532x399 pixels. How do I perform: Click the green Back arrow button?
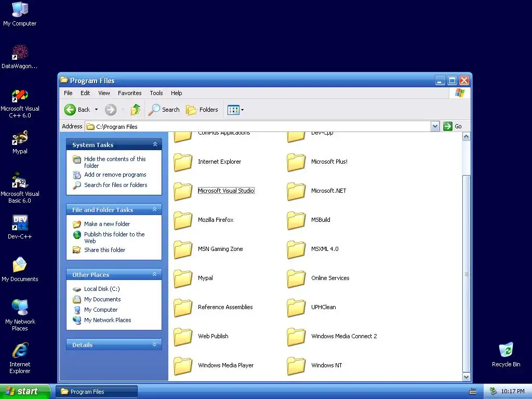point(70,110)
